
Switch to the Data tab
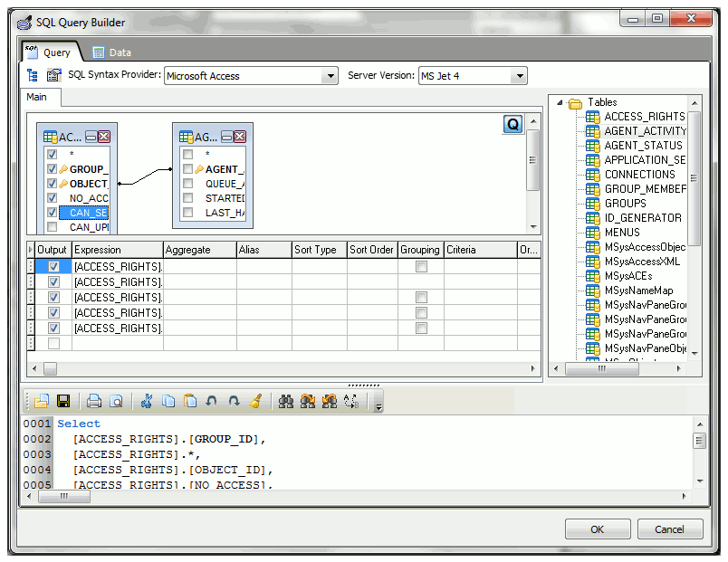click(112, 52)
